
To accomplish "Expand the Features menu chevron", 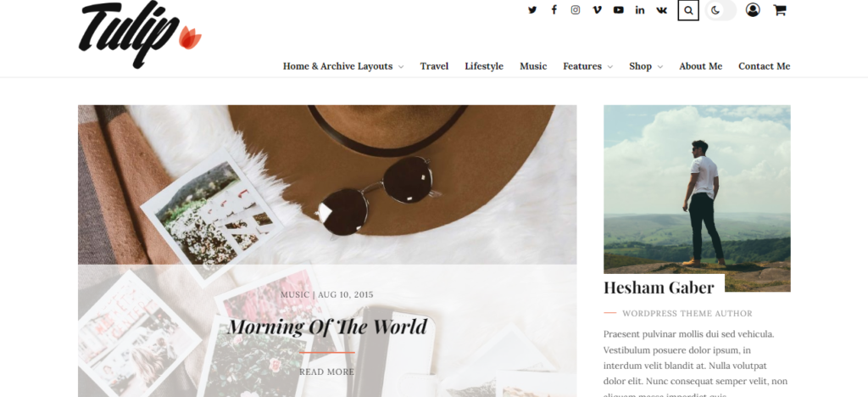I will (610, 66).
